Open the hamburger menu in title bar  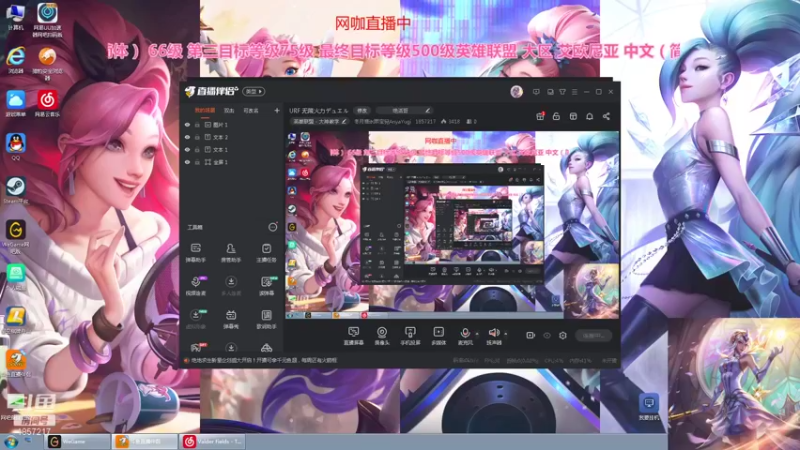[x=574, y=92]
